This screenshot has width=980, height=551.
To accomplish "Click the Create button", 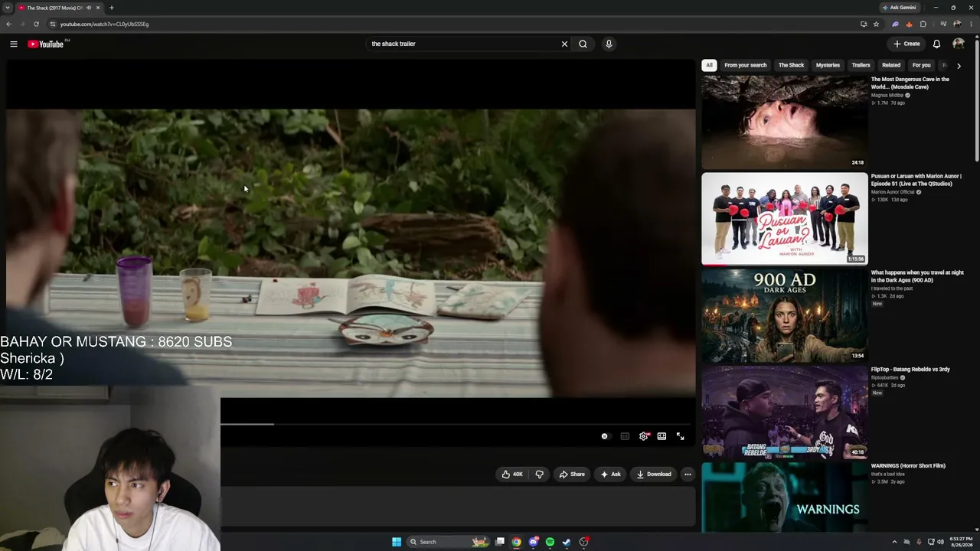I will coord(906,44).
